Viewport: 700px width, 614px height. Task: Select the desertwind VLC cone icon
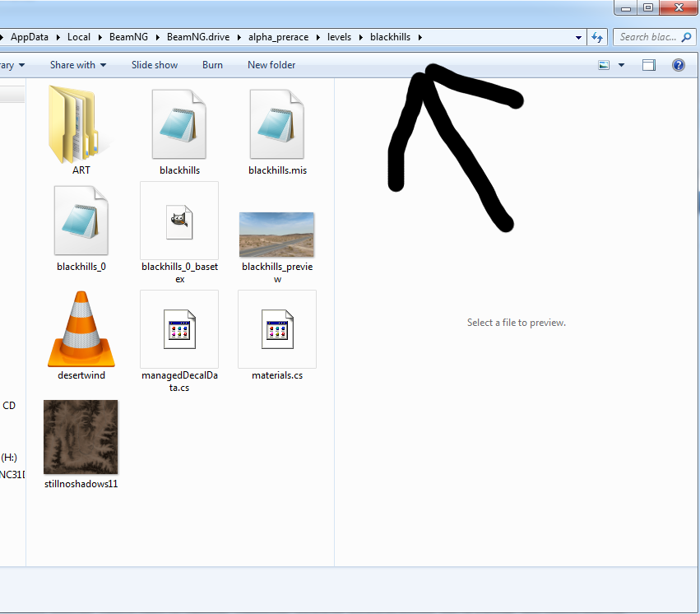point(81,329)
